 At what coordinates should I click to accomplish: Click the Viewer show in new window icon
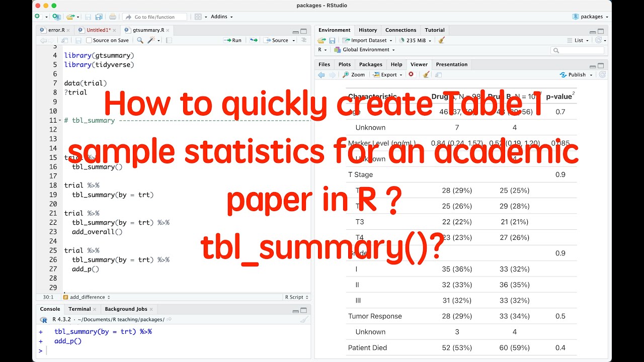point(438,74)
